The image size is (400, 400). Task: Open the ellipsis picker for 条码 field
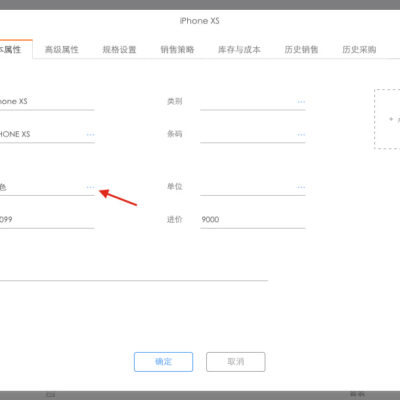(x=301, y=135)
